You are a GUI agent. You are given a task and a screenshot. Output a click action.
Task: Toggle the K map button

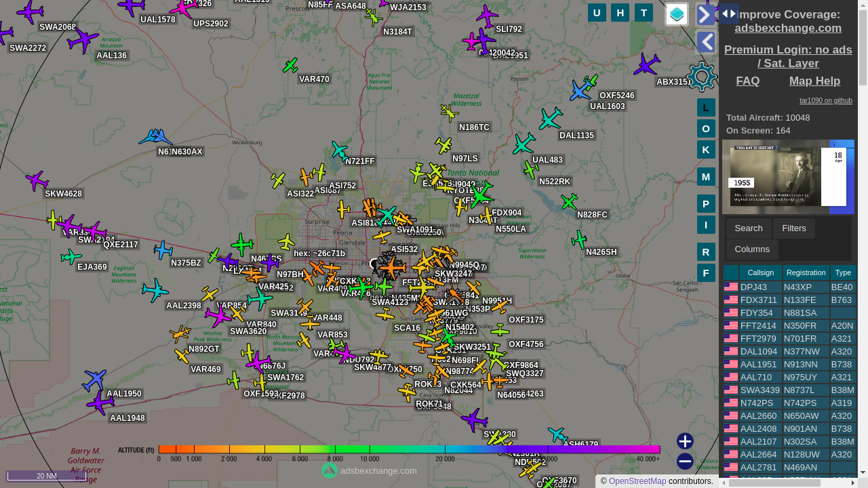706,149
